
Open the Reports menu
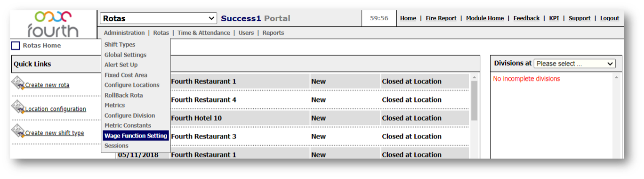pyautogui.click(x=273, y=33)
